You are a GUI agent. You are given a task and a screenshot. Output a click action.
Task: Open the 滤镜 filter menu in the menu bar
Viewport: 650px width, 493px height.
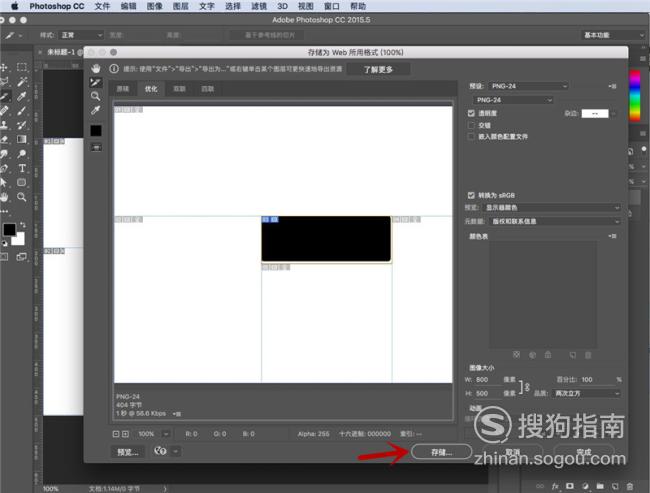[259, 6]
